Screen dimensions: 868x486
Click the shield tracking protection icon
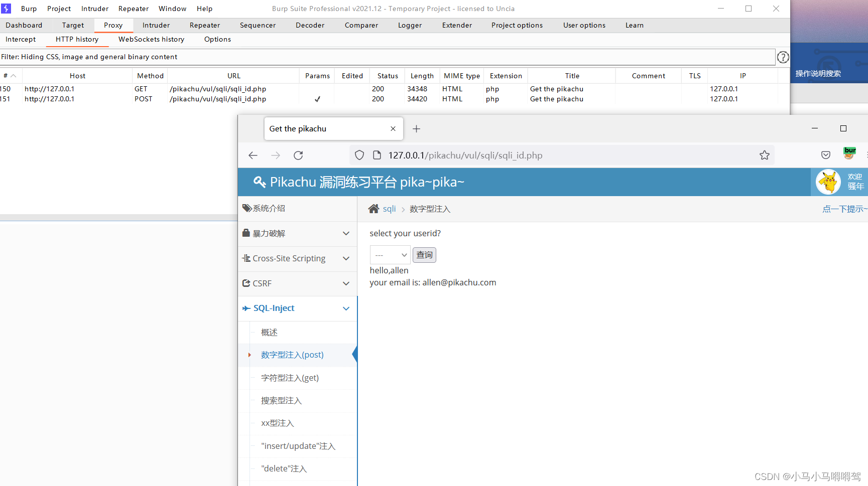click(359, 155)
